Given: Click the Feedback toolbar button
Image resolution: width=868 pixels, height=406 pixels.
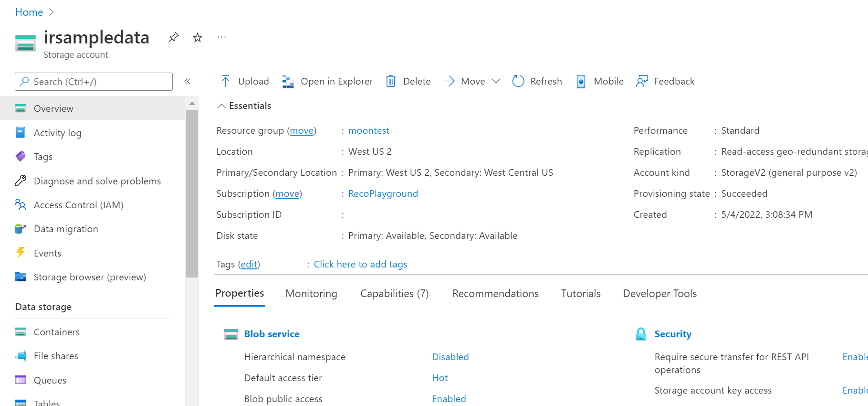Looking at the screenshot, I should tap(665, 81).
